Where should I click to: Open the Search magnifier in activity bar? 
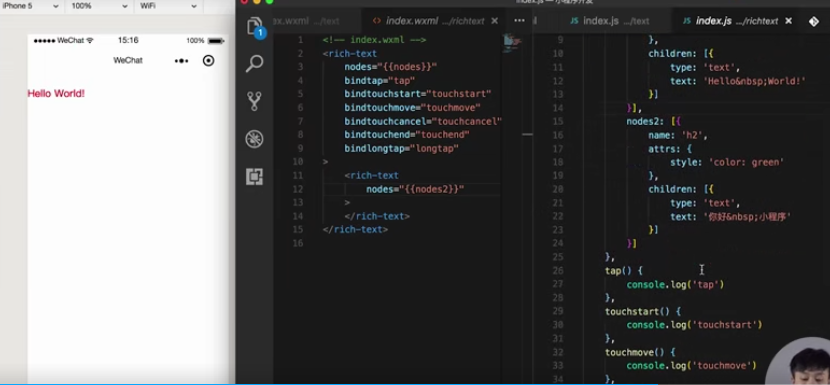[x=255, y=64]
